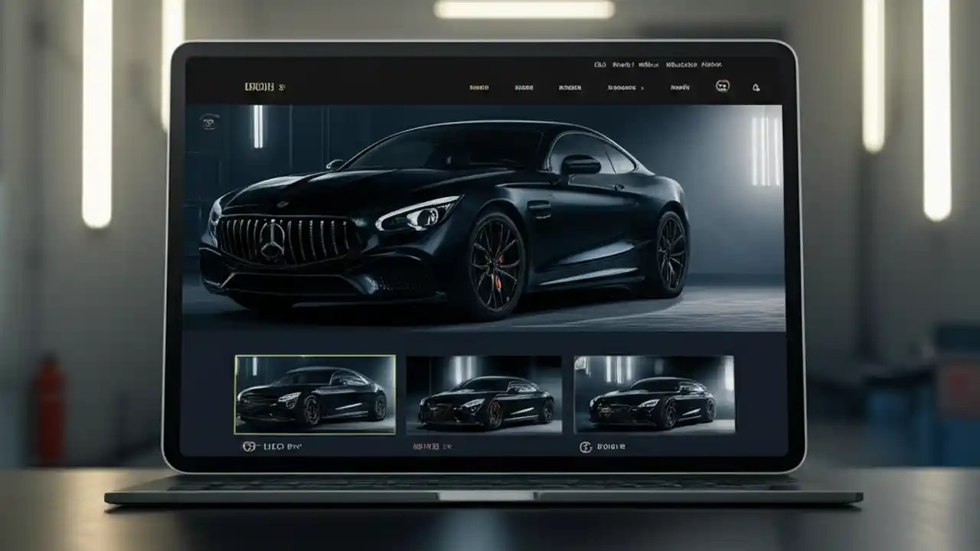The image size is (980, 551).
Task: Click the circular icon next to the third thumbnail label
Action: (x=586, y=445)
